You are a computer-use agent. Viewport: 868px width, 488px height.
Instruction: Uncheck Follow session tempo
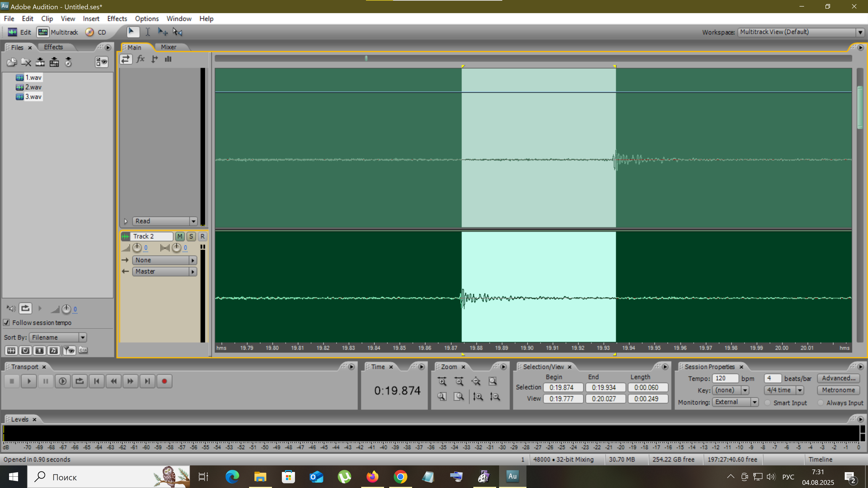6,323
